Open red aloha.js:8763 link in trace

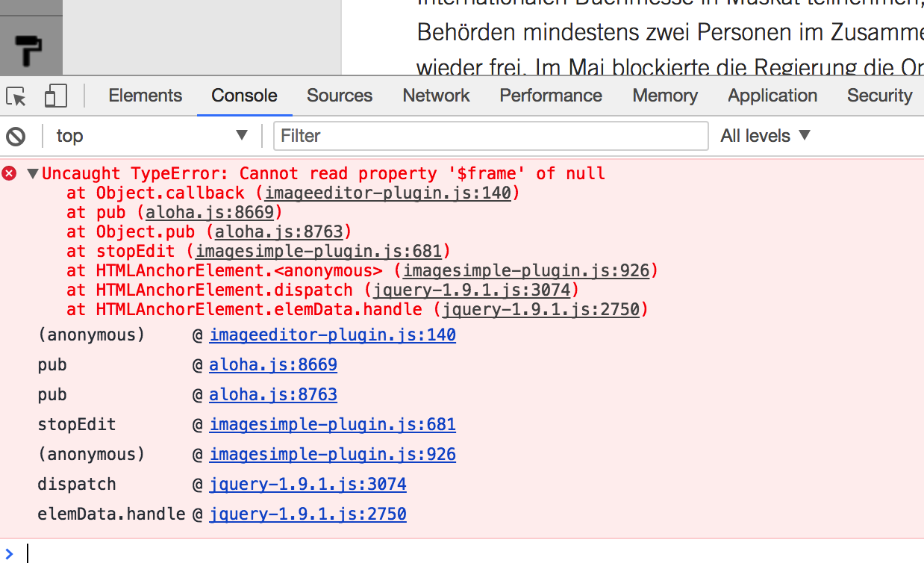279,232
